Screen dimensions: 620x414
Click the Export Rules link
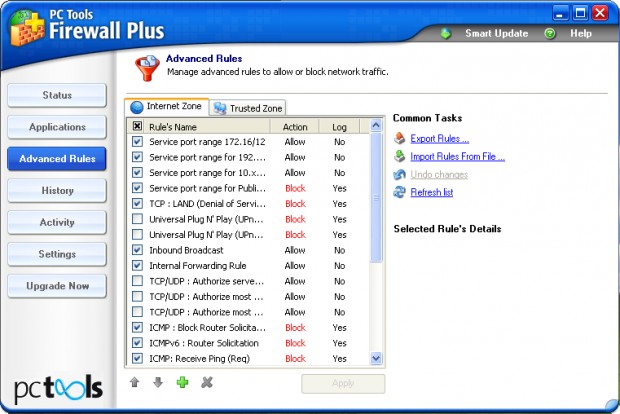point(440,139)
